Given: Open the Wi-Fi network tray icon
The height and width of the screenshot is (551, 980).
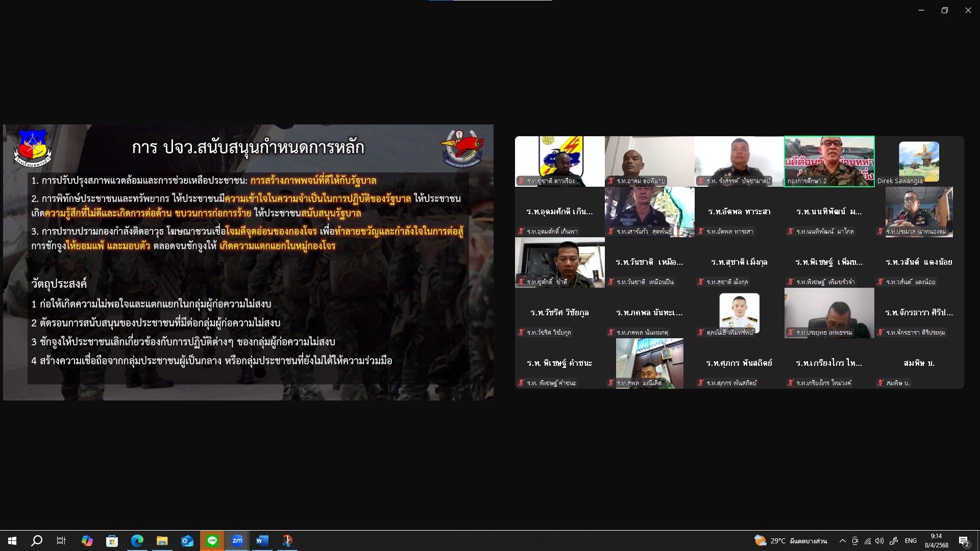Looking at the screenshot, I should [867, 541].
